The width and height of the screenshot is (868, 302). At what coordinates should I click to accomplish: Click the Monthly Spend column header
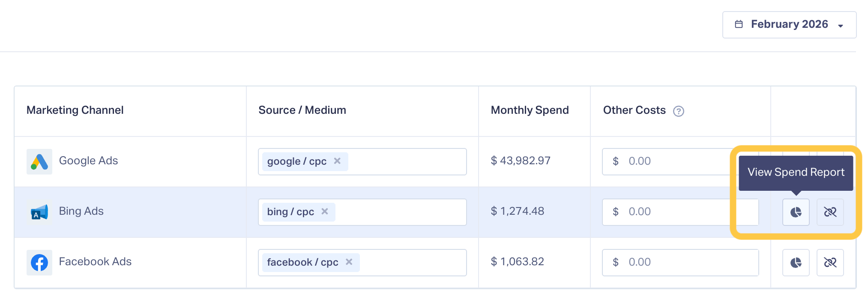click(530, 110)
